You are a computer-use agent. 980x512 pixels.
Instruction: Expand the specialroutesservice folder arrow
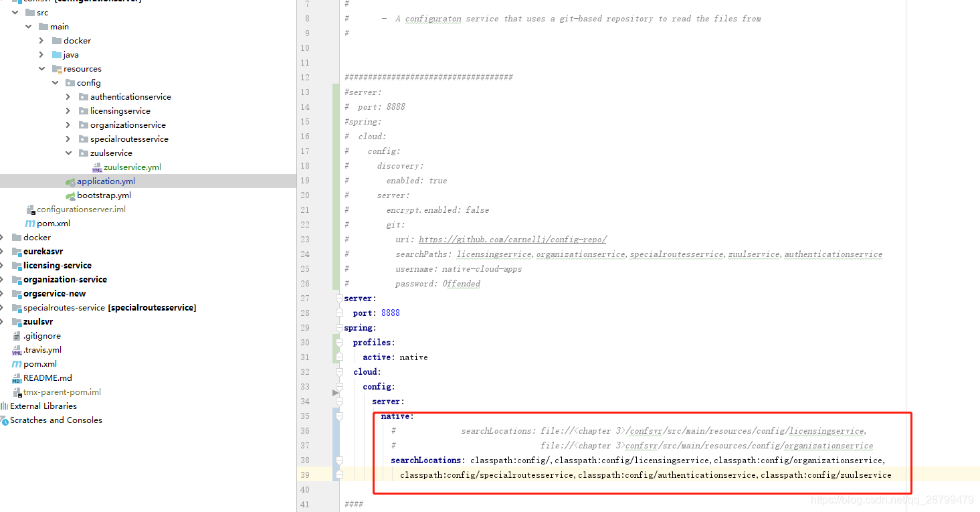[68, 139]
